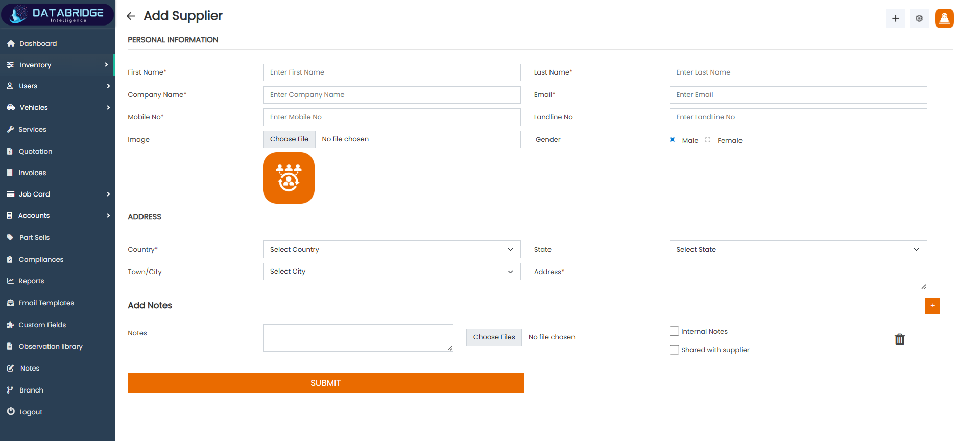Click the Custom Fields link in sidebar
The height and width of the screenshot is (441, 980).
click(x=42, y=325)
